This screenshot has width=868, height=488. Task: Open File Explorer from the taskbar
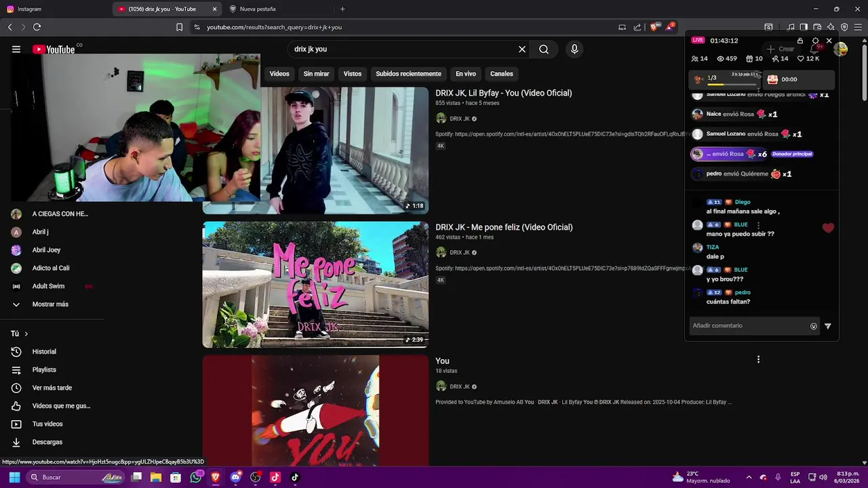156,477
